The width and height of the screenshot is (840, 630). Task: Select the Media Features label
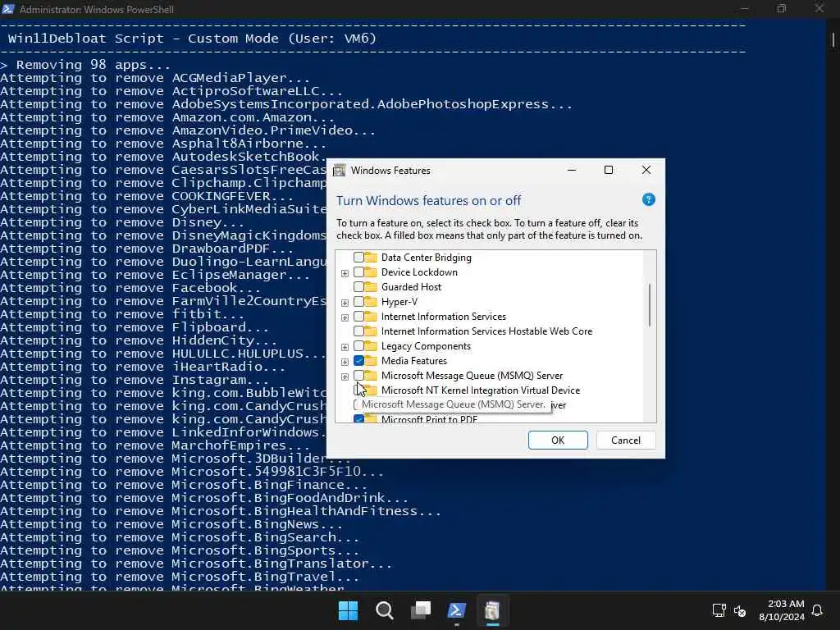[x=413, y=361]
